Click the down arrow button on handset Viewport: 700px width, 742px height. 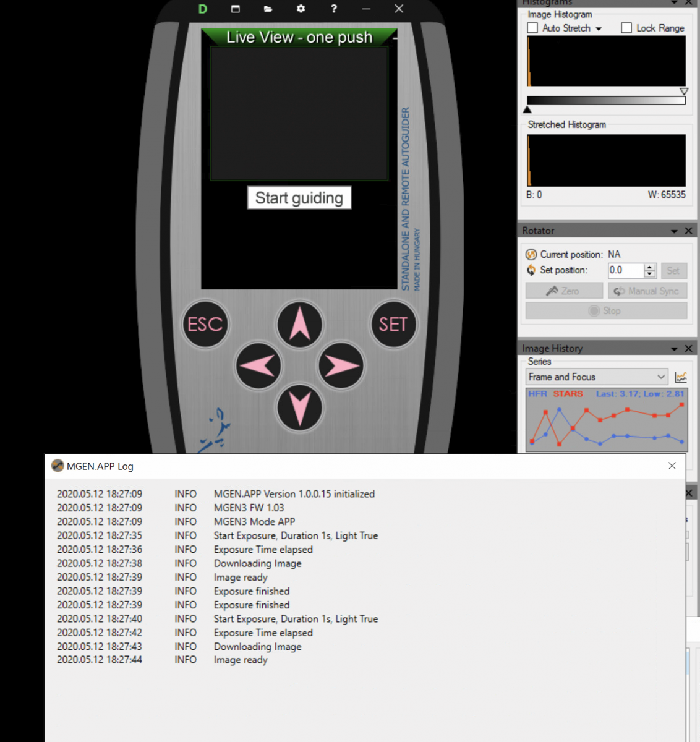(x=300, y=408)
